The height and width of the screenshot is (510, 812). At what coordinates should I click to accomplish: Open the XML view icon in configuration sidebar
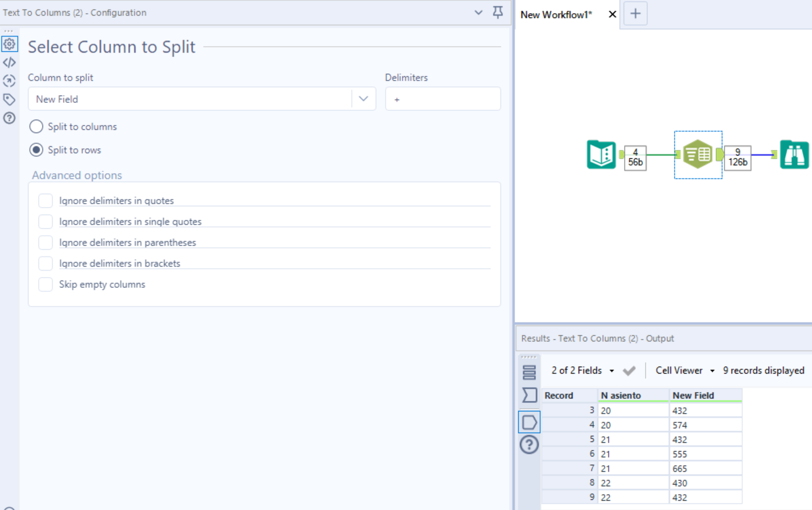[x=9, y=62]
